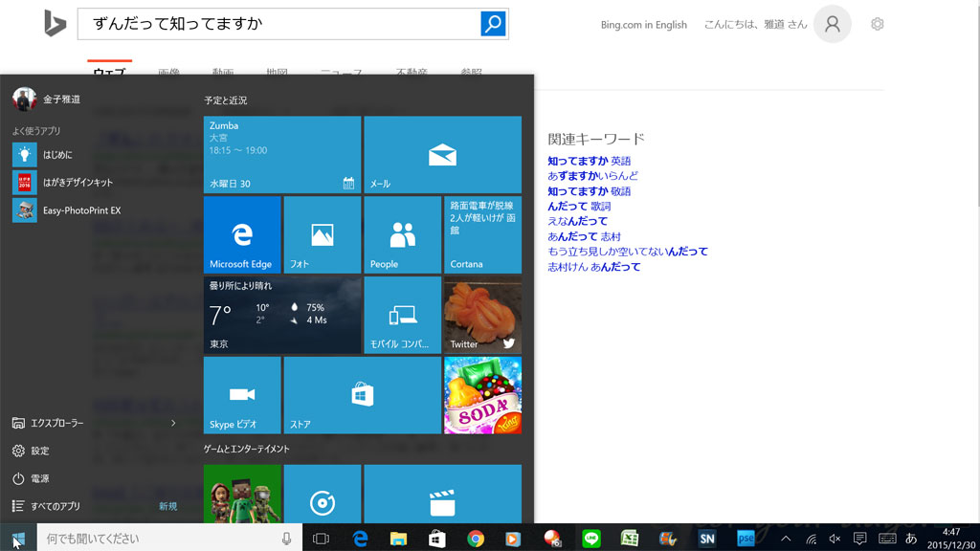Click the Bing.com in English link
The width and height of the screenshot is (980, 551).
tap(644, 24)
